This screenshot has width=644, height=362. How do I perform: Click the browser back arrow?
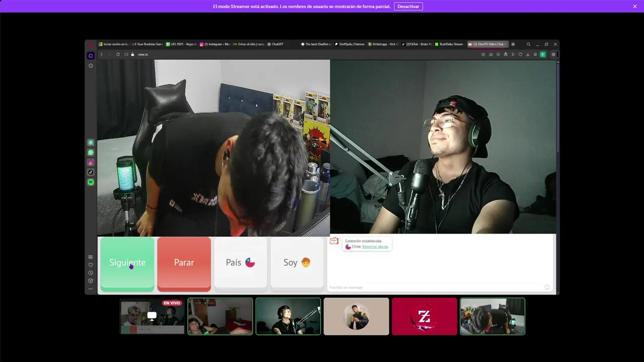click(102, 54)
